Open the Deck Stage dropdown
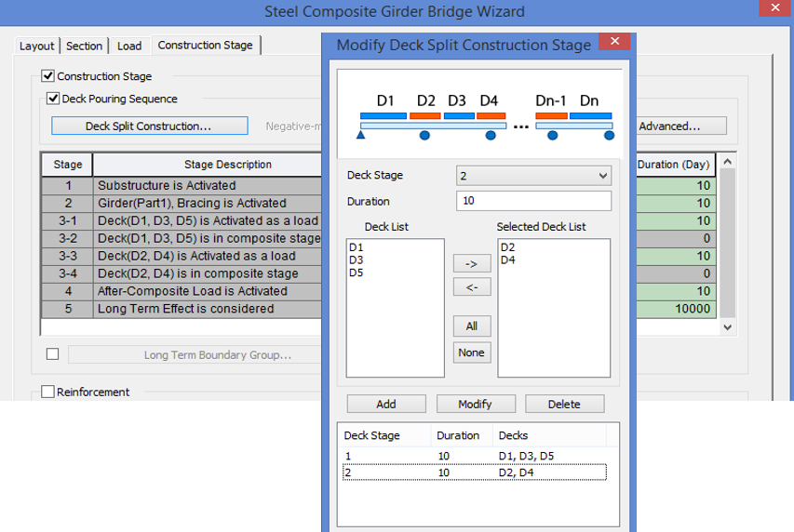Screen dimensions: 794x532 pos(533,175)
